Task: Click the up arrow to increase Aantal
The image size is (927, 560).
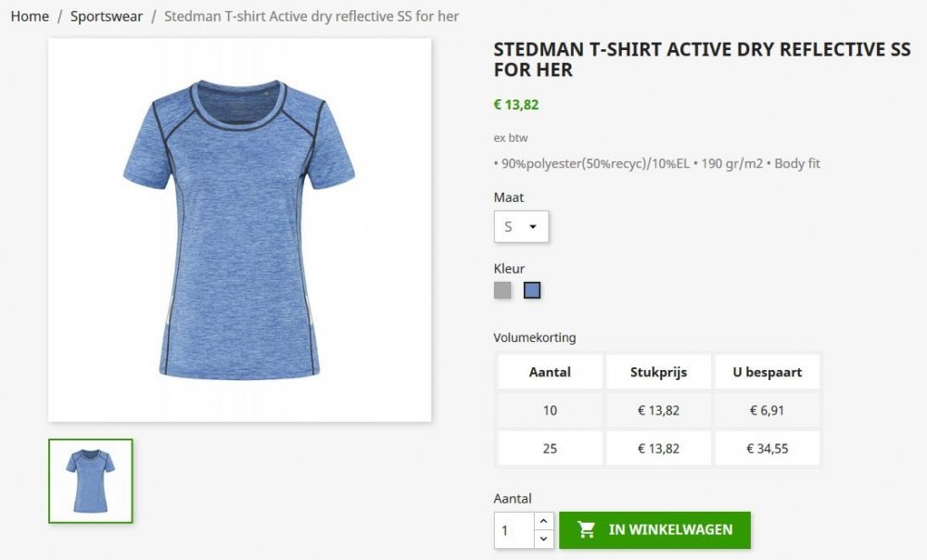Action: tap(543, 520)
